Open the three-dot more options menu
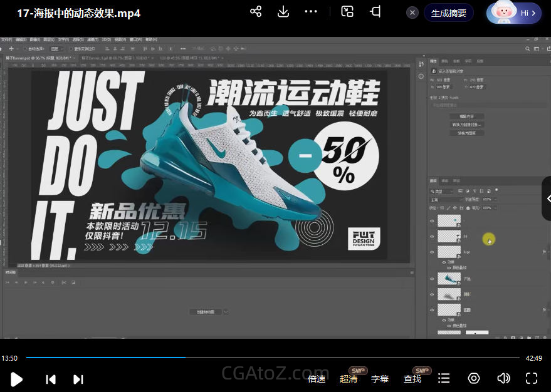The image size is (551, 392). point(311,12)
